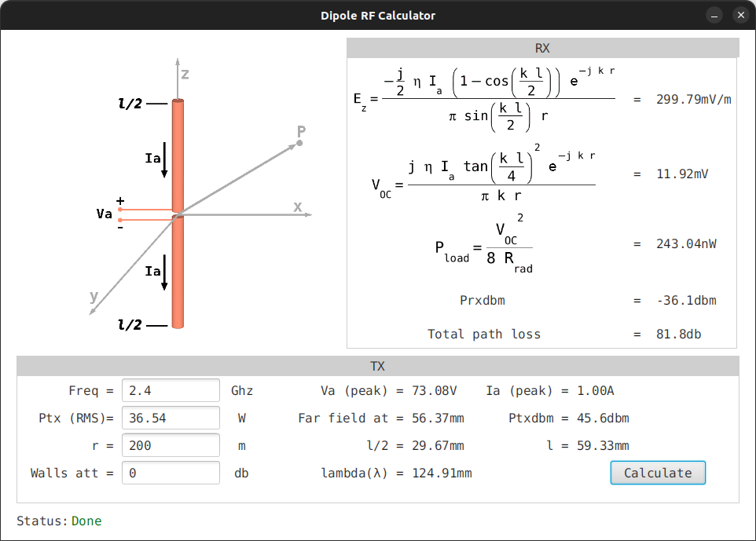Click the RX panel header
This screenshot has width=756, height=541.
(x=542, y=48)
